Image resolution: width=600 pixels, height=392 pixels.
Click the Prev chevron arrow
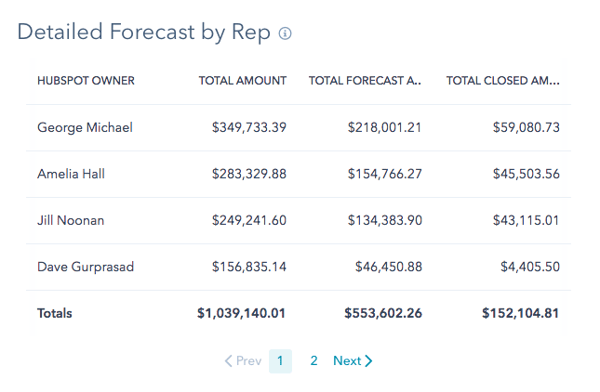[x=228, y=361]
